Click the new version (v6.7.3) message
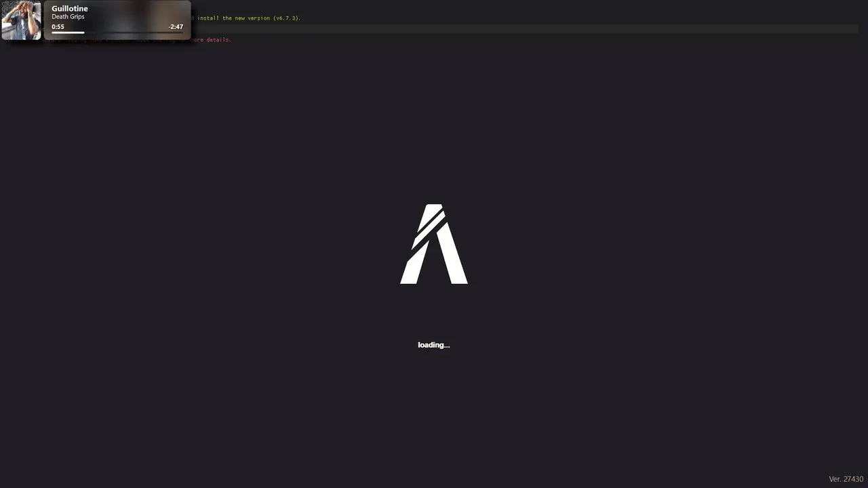The image size is (868, 488). (x=245, y=18)
